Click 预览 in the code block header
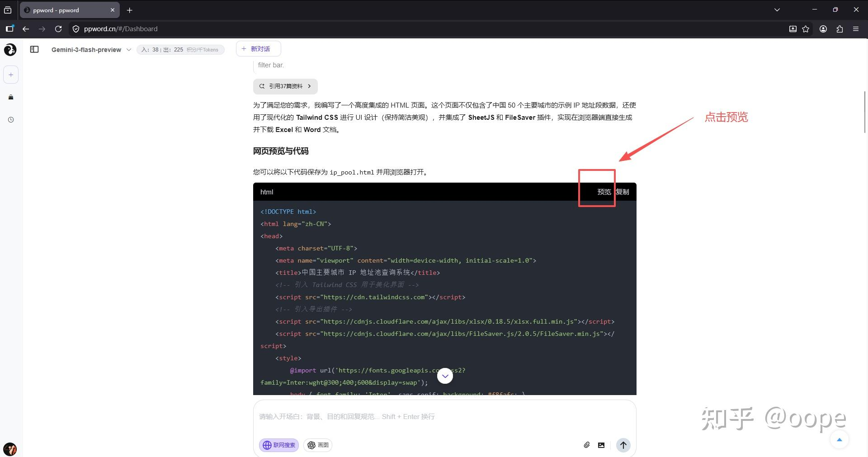The image size is (868, 457). [x=604, y=192]
